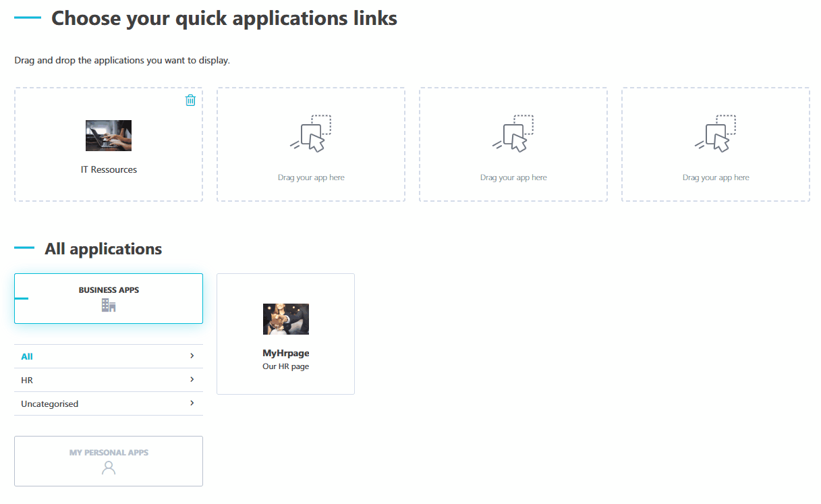Screen dimensions: 821x504
Task: Open the MyHrpage application title
Action: click(x=286, y=353)
